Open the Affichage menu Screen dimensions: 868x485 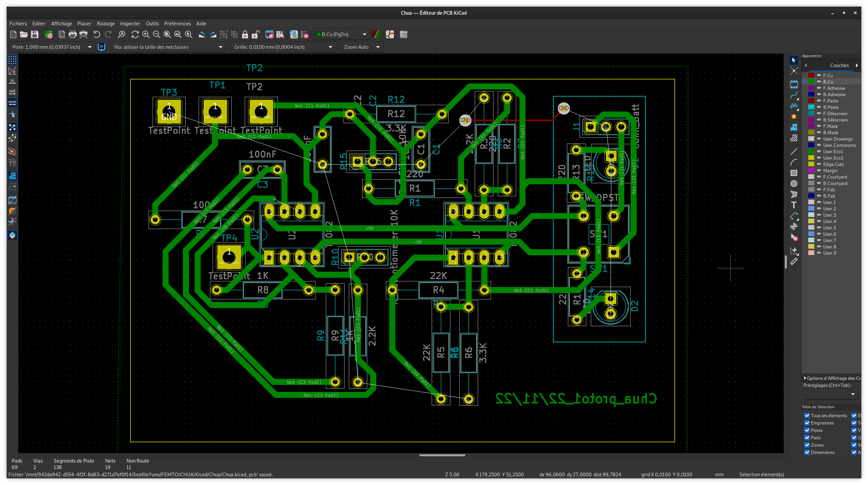pyautogui.click(x=61, y=24)
